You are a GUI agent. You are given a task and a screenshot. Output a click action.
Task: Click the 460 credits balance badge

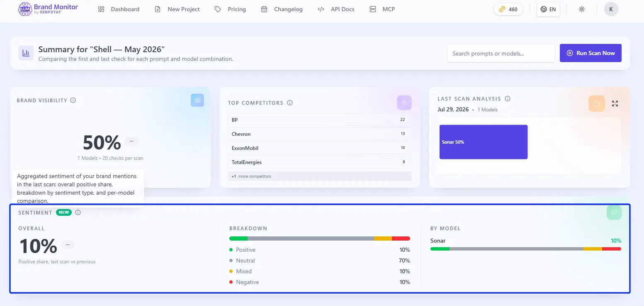508,9
